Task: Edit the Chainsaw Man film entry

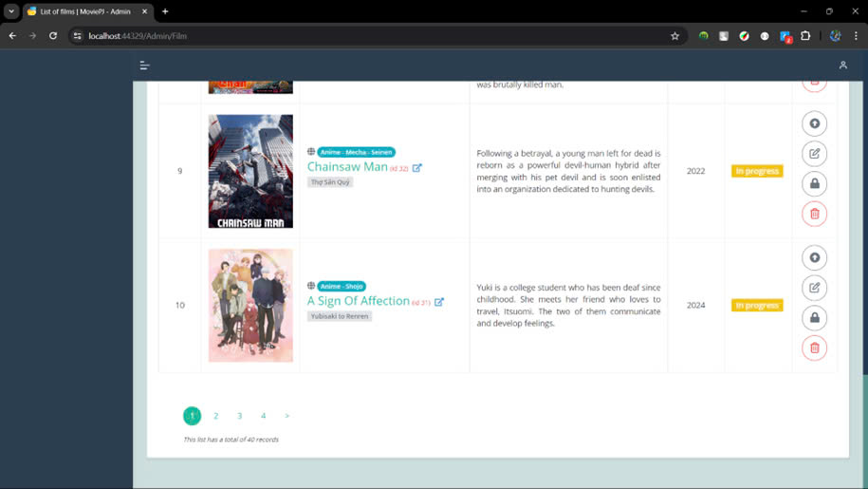Action: pyautogui.click(x=814, y=154)
